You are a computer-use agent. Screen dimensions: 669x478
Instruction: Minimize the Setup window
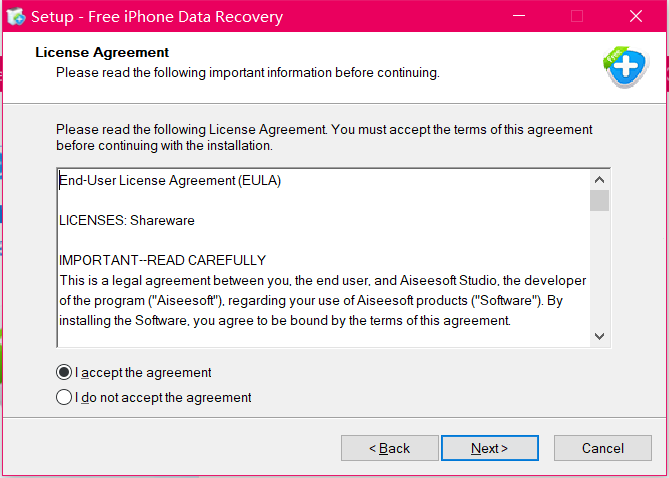click(518, 16)
